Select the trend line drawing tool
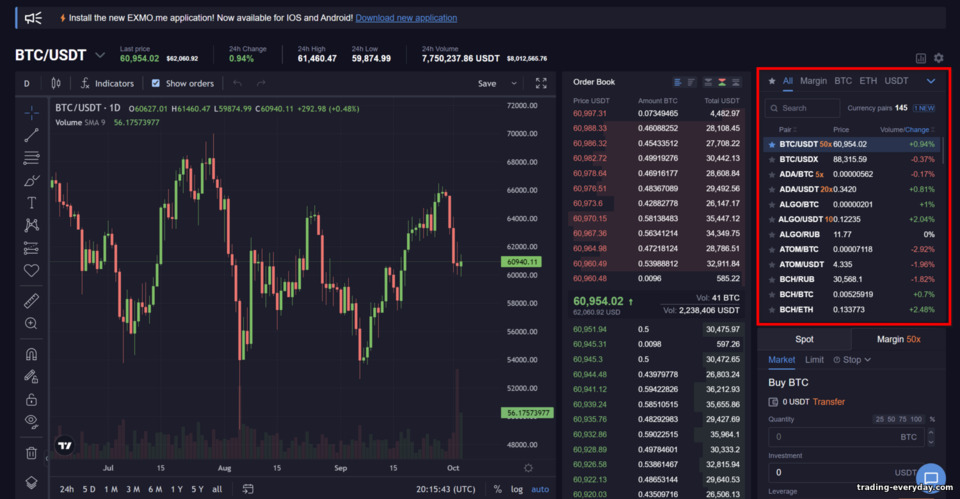The height and width of the screenshot is (499, 960). pos(31,135)
